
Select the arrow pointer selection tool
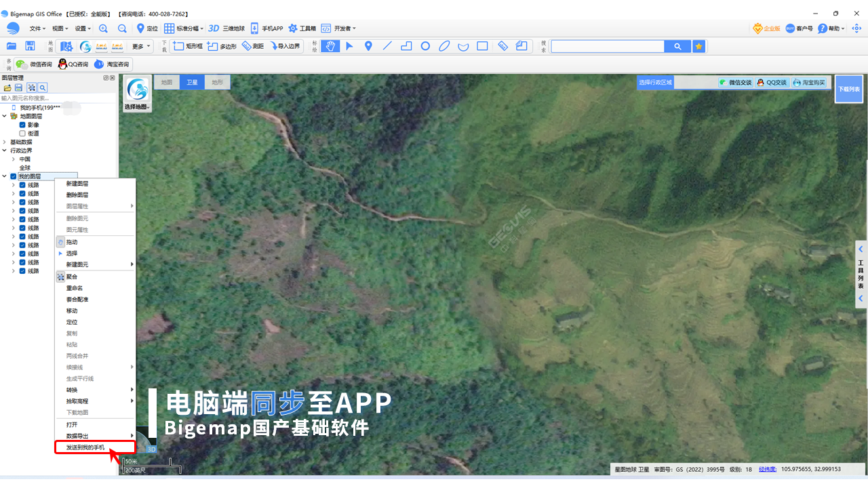tap(349, 46)
